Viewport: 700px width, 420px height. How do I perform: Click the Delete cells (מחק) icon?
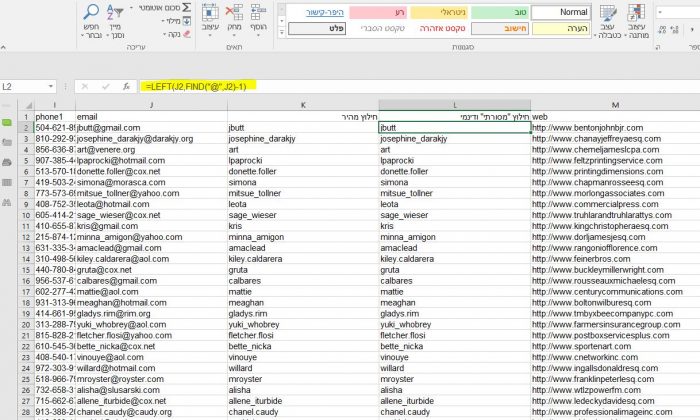click(234, 12)
